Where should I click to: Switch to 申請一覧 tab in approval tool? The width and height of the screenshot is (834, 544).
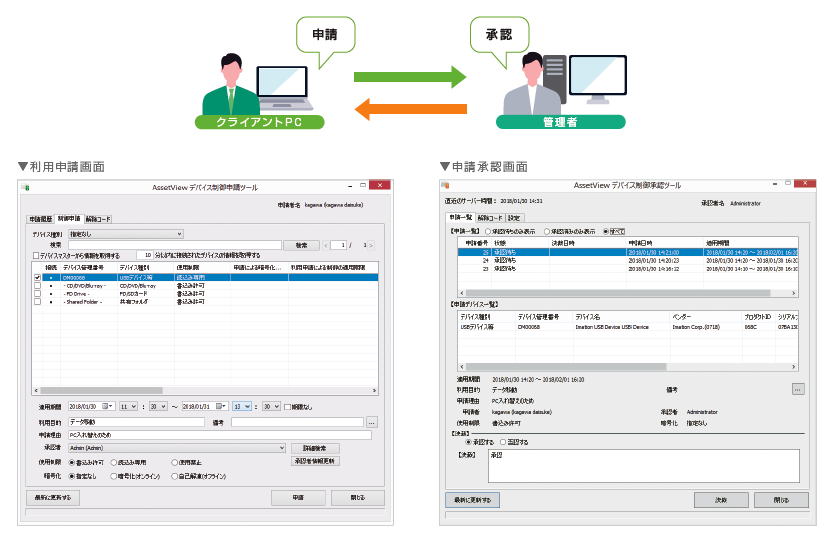pos(461,217)
